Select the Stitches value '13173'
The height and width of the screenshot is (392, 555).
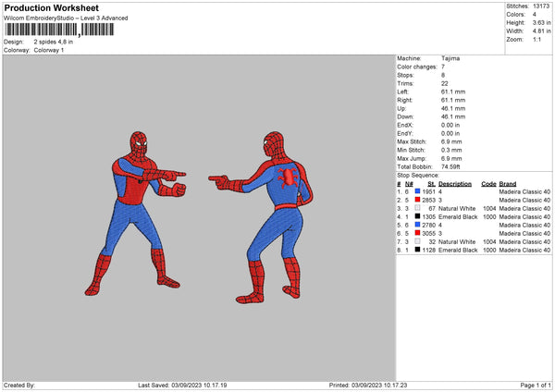pyautogui.click(x=541, y=6)
